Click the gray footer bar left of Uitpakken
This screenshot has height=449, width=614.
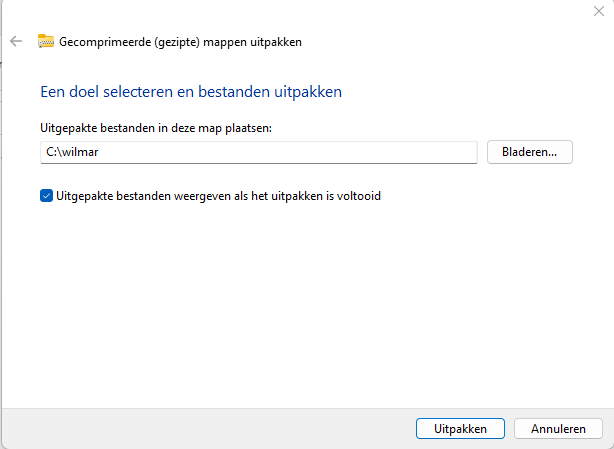200,428
